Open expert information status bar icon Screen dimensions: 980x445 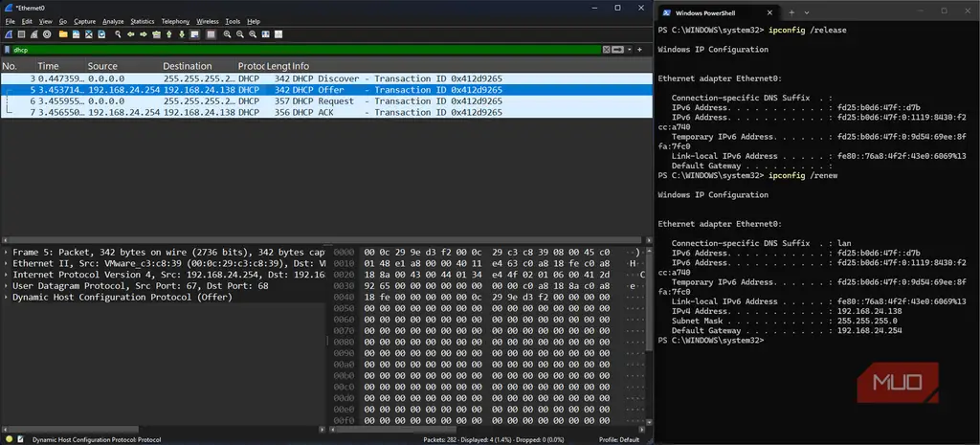click(9, 439)
